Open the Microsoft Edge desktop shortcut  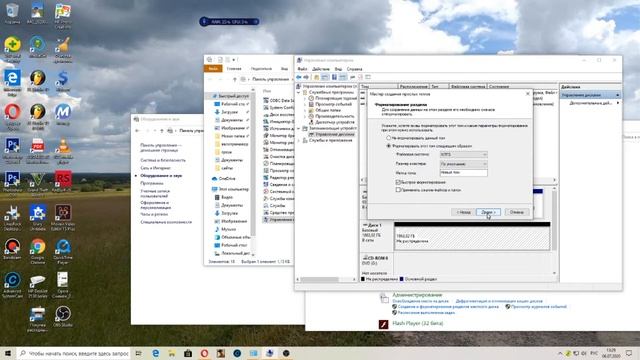[12, 83]
